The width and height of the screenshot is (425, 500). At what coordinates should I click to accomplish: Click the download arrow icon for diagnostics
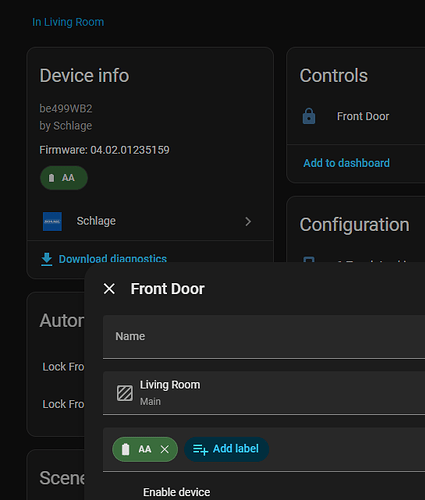(x=47, y=259)
